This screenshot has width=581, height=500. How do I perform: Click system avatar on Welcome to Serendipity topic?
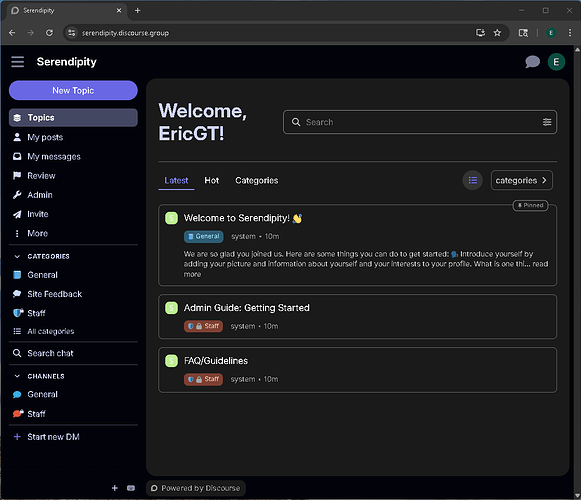pyautogui.click(x=171, y=218)
